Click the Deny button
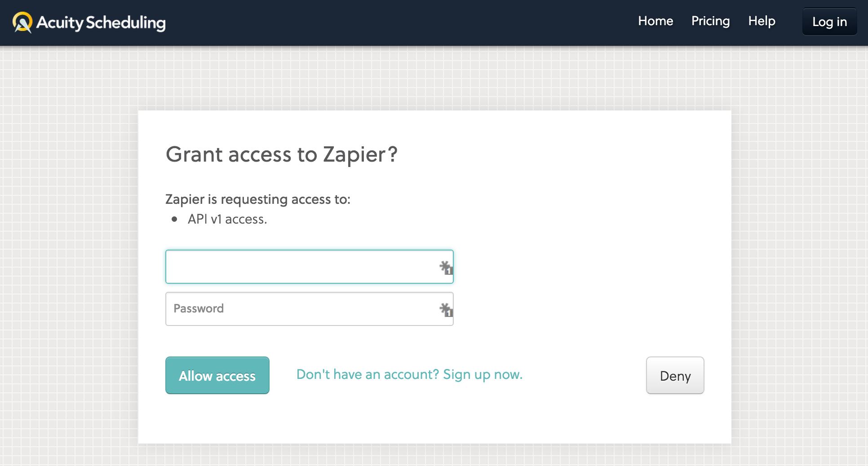Screen dimensions: 868x466 (675, 375)
